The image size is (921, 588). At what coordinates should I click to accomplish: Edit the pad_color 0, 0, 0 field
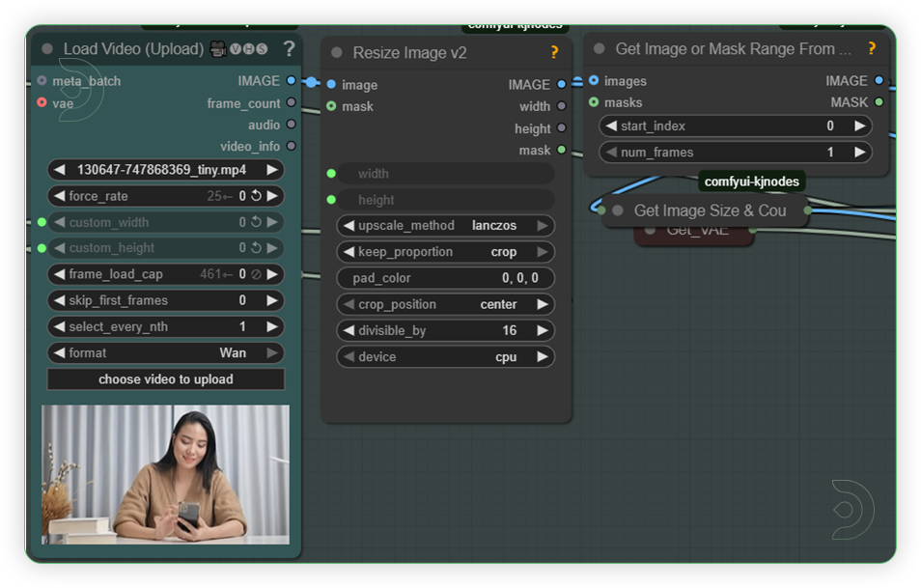[446, 278]
